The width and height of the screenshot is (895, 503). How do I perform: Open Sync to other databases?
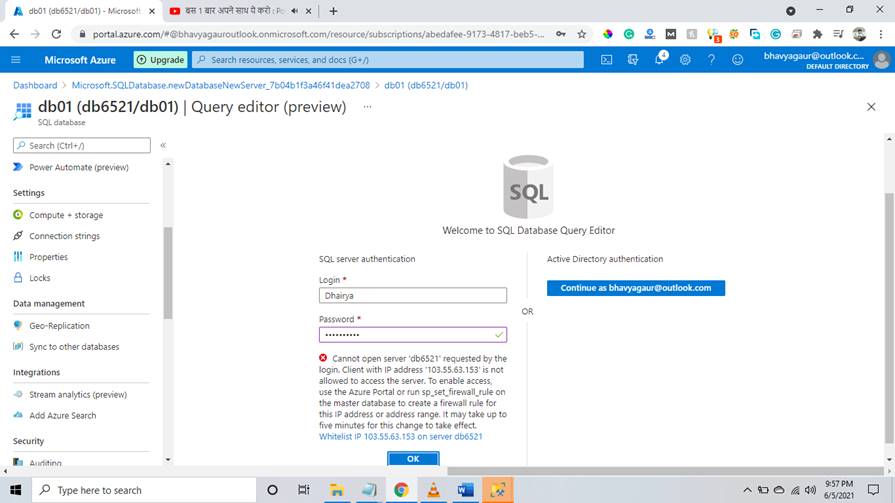tap(74, 347)
